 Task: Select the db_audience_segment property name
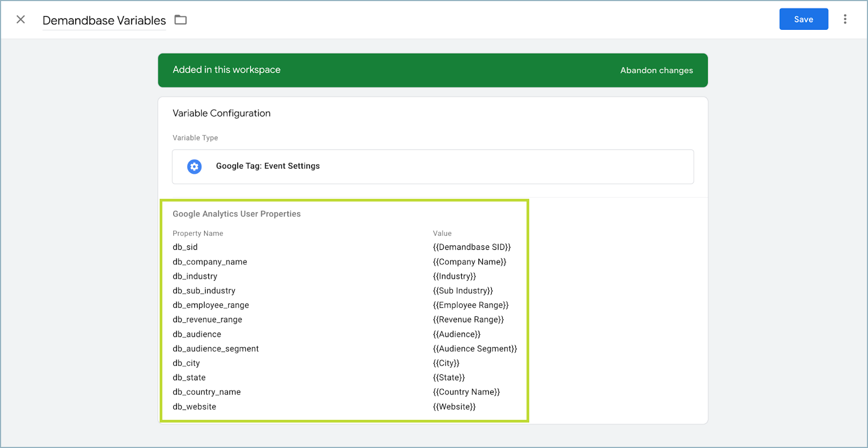[x=216, y=349]
